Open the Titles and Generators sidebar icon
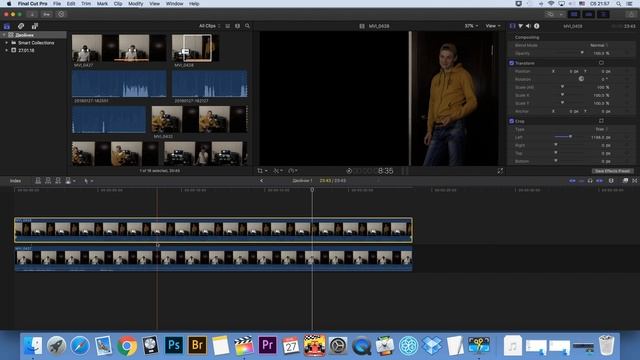The height and width of the screenshot is (360, 640). 35,26
